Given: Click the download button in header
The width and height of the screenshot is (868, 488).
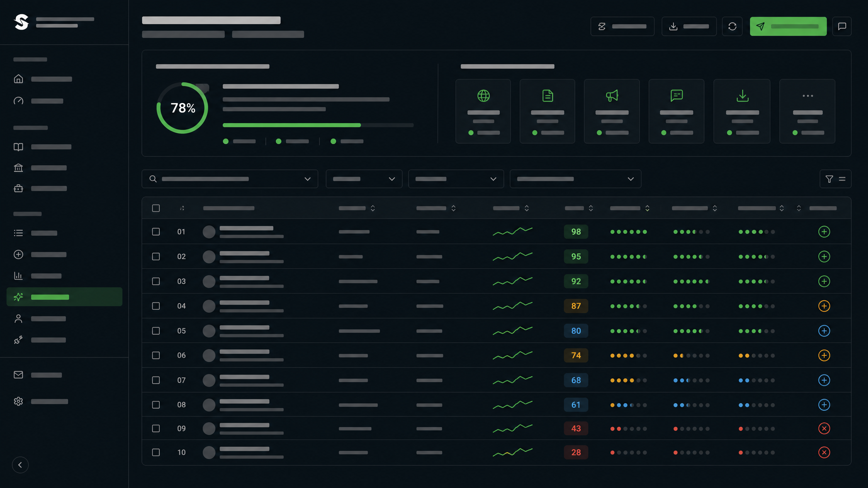Looking at the screenshot, I should tap(689, 26).
